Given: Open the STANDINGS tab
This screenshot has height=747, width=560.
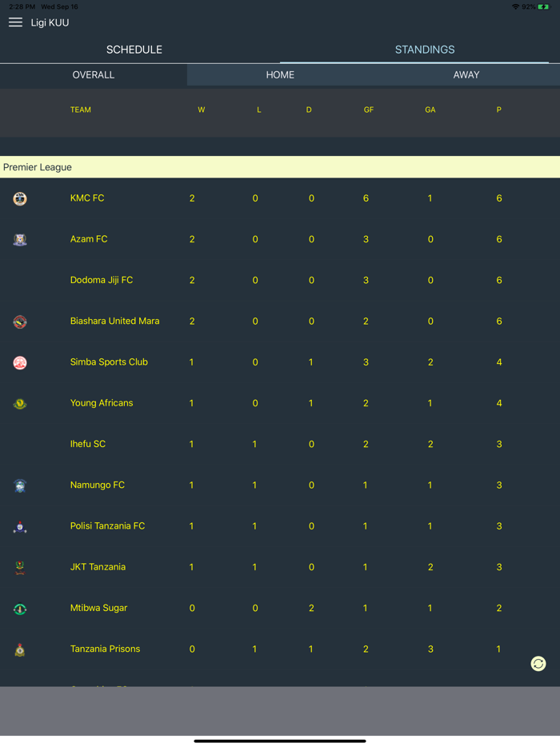Looking at the screenshot, I should tap(425, 49).
